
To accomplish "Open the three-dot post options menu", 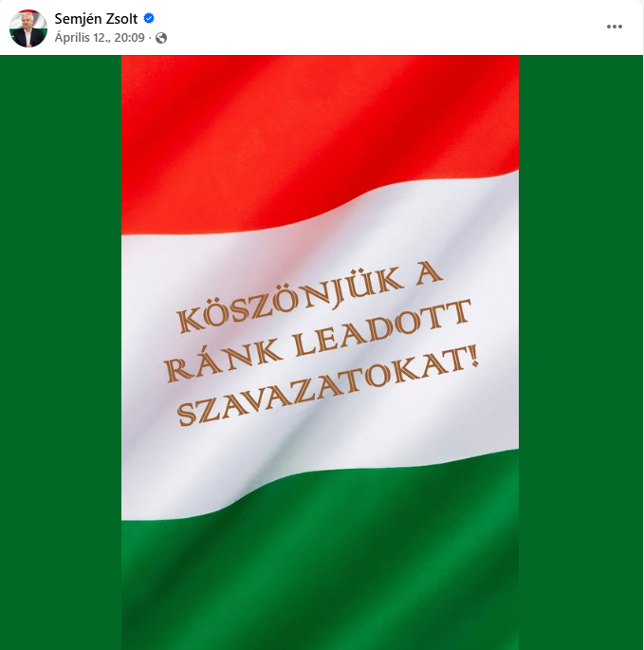I will pyautogui.click(x=615, y=27).
